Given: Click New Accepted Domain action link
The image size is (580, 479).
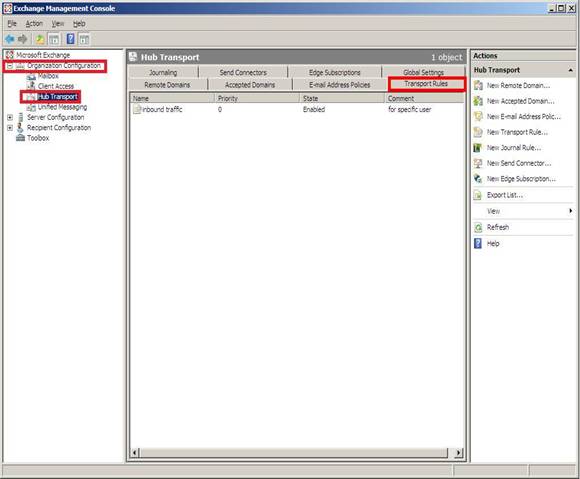Looking at the screenshot, I should coord(520,101).
